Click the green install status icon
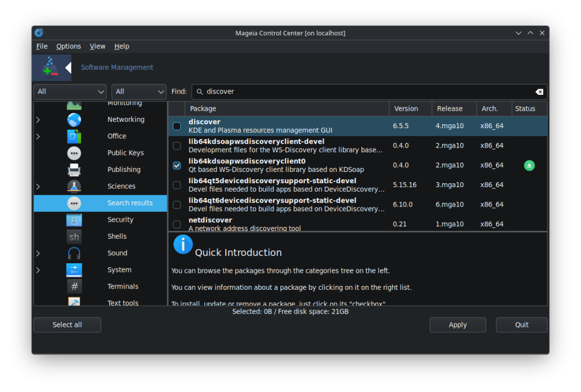The image size is (581, 392). pos(529,166)
